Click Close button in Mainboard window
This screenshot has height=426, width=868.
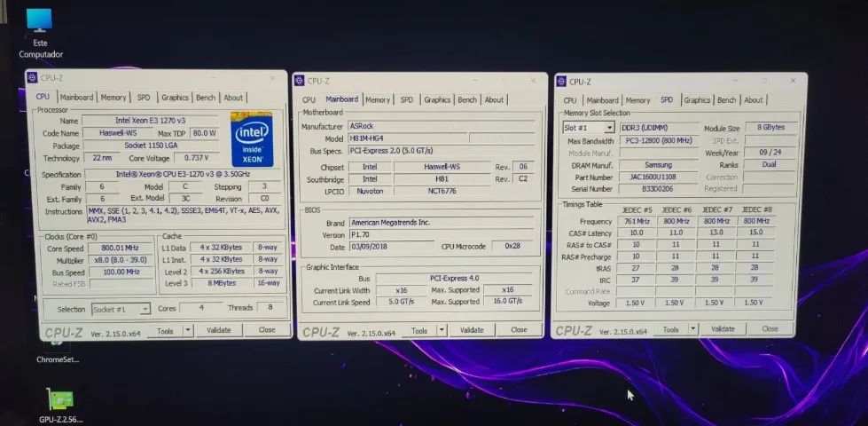(519, 329)
